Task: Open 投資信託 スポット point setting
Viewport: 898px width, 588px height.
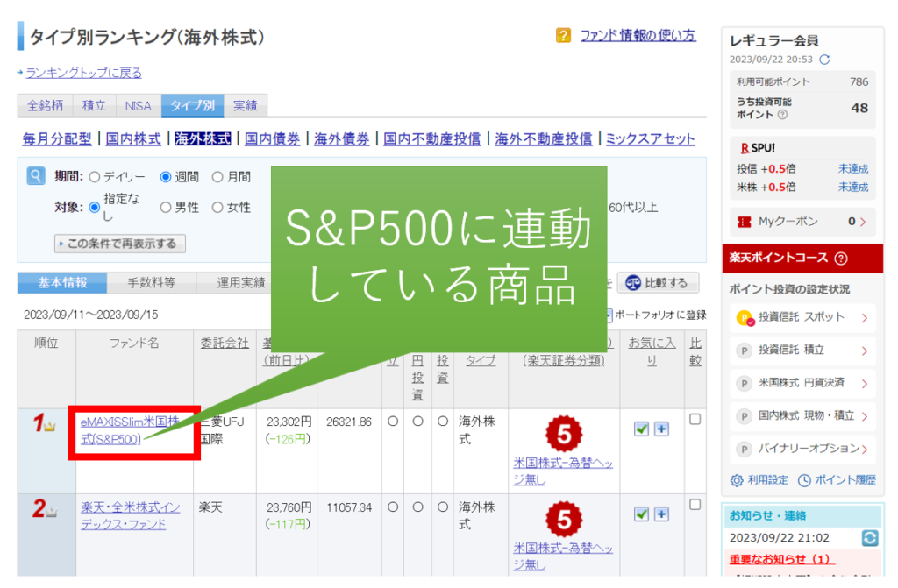Action: [x=802, y=318]
